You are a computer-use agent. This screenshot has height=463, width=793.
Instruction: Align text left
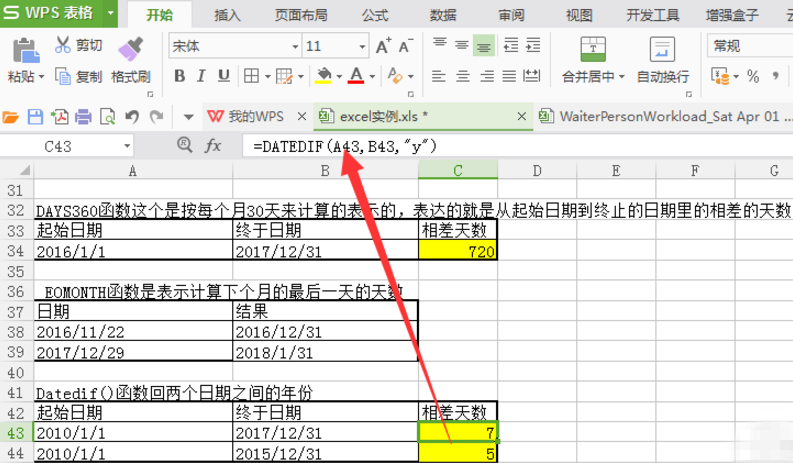click(438, 76)
